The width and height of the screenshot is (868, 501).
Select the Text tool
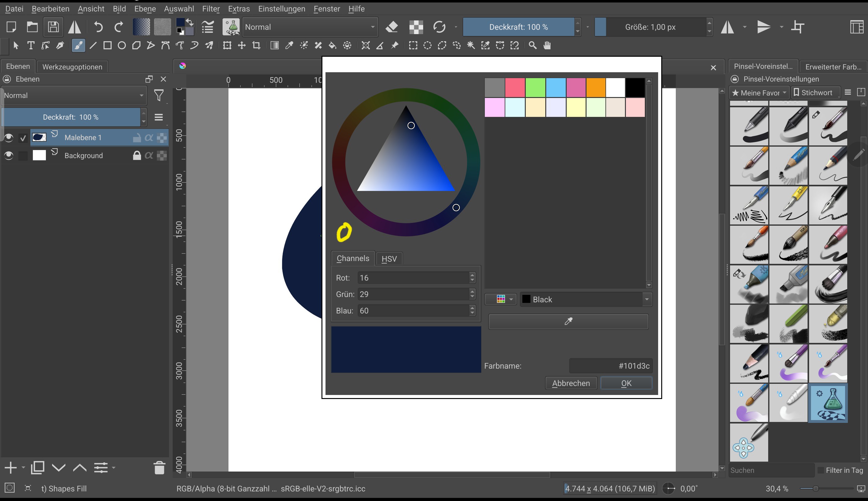[31, 46]
